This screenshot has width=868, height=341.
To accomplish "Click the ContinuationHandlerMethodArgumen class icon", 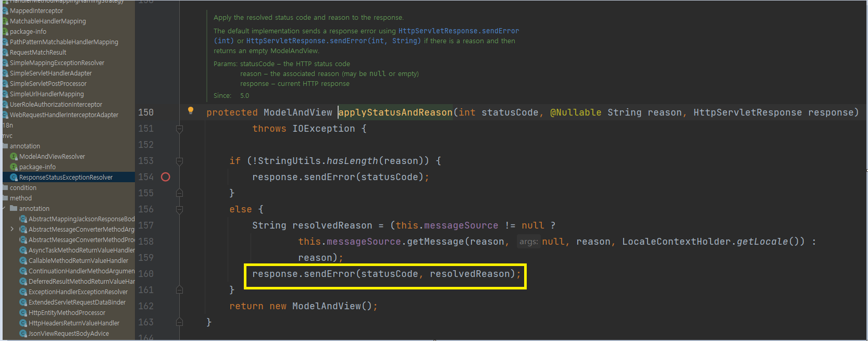I will (23, 271).
